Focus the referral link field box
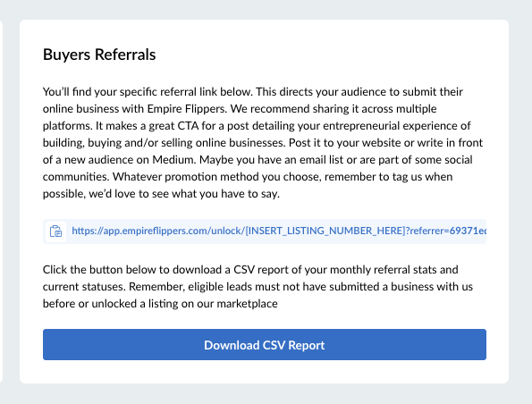 coord(265,231)
